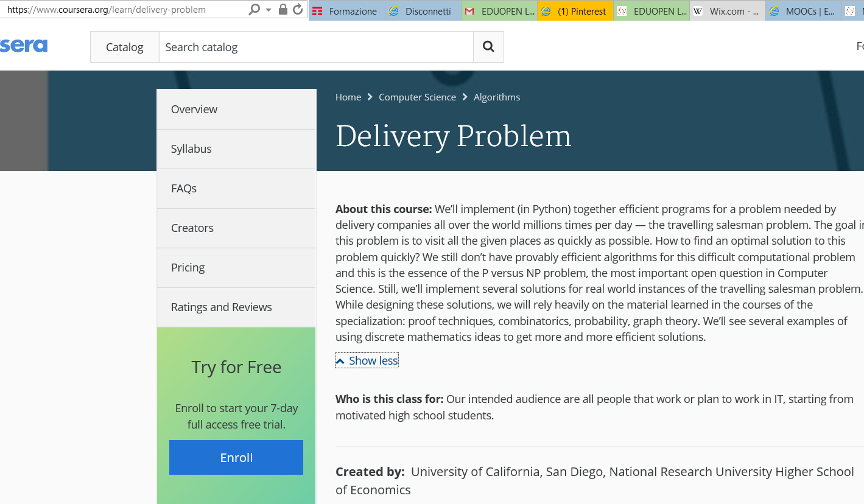Click the Gmail icon on EDUOPEN tab

pos(469,11)
